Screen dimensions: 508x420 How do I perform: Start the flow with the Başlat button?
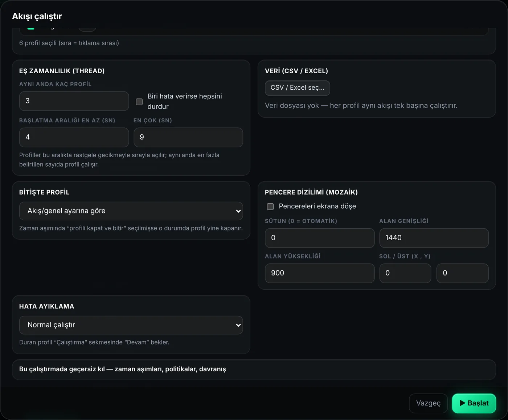pyautogui.click(x=474, y=403)
